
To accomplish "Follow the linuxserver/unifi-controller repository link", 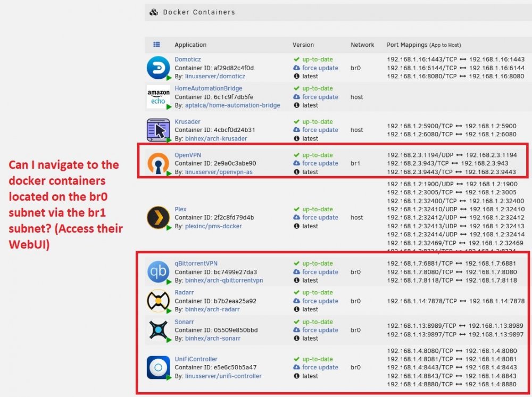I will click(223, 376).
